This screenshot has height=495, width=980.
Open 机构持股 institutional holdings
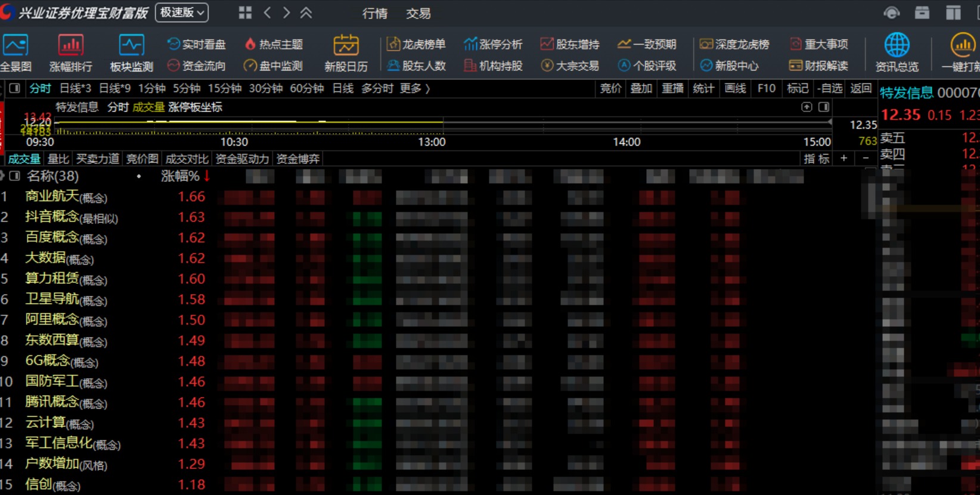click(x=493, y=66)
